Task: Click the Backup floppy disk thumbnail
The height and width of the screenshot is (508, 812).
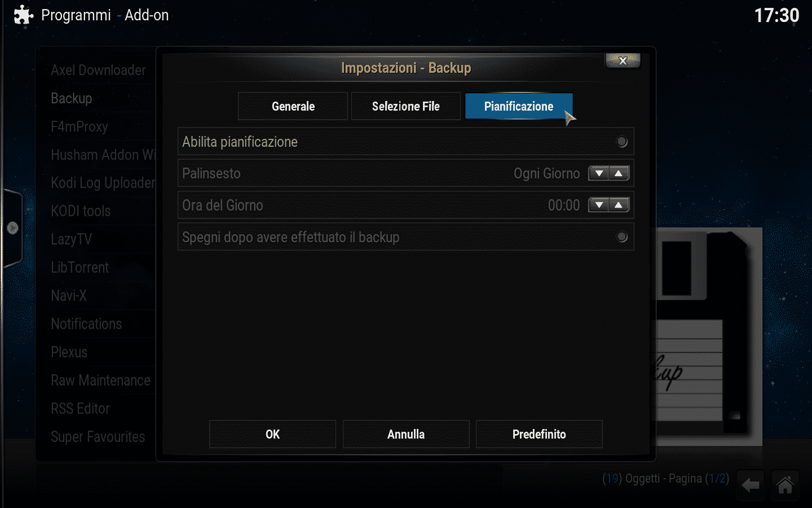Action: 709,336
